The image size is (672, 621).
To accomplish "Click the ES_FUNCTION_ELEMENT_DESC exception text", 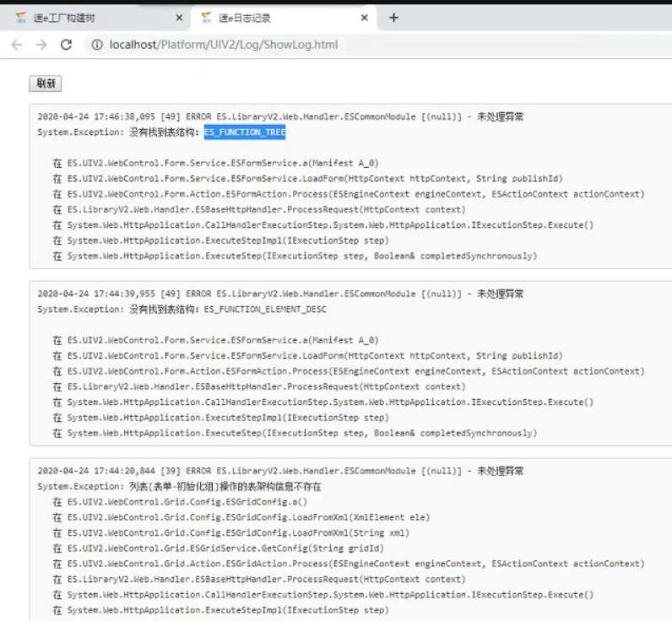I will tap(265, 310).
